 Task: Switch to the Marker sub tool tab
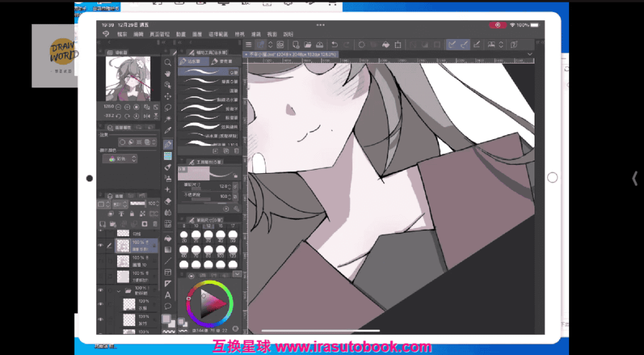pyautogui.click(x=222, y=62)
